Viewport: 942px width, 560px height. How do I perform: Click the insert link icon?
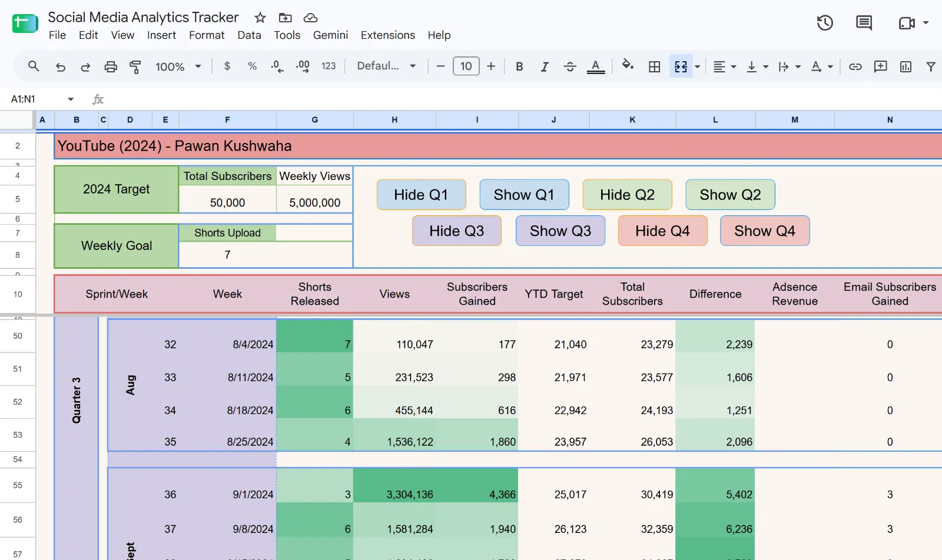click(x=855, y=66)
